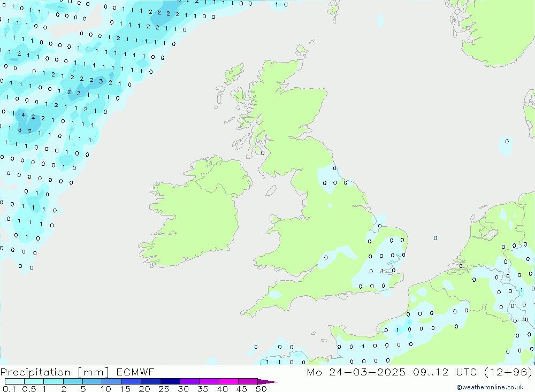The width and height of the screenshot is (535, 392).
Task: Select the 15–20 mm legend swatch
Action: 132,381
